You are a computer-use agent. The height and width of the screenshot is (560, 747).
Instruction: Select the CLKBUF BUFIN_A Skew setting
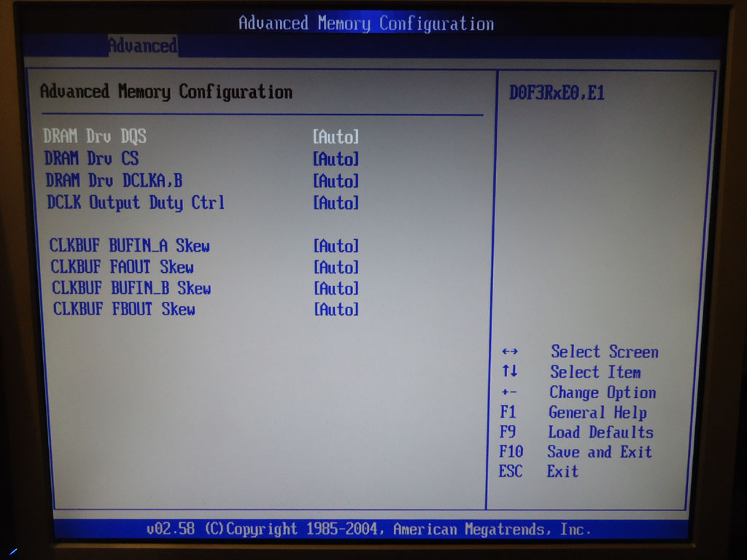click(x=130, y=246)
